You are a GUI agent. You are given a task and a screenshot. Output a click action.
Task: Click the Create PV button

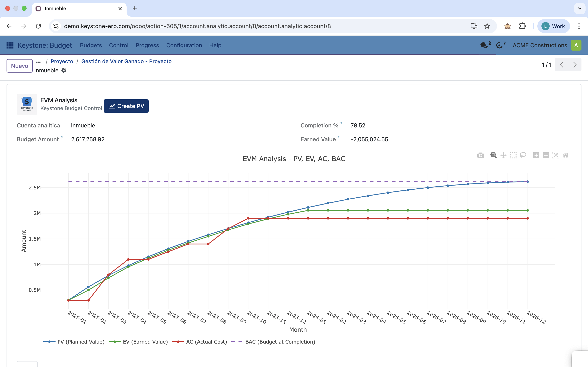click(x=126, y=106)
